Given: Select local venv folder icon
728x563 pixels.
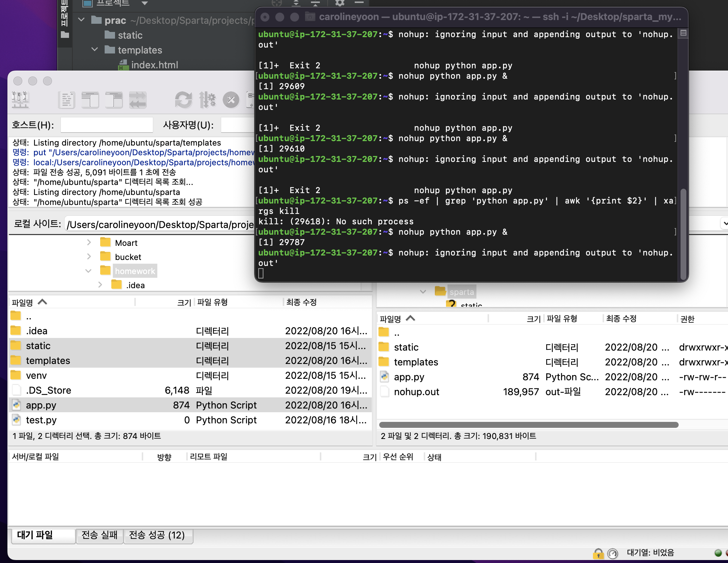Looking at the screenshot, I should click(16, 375).
